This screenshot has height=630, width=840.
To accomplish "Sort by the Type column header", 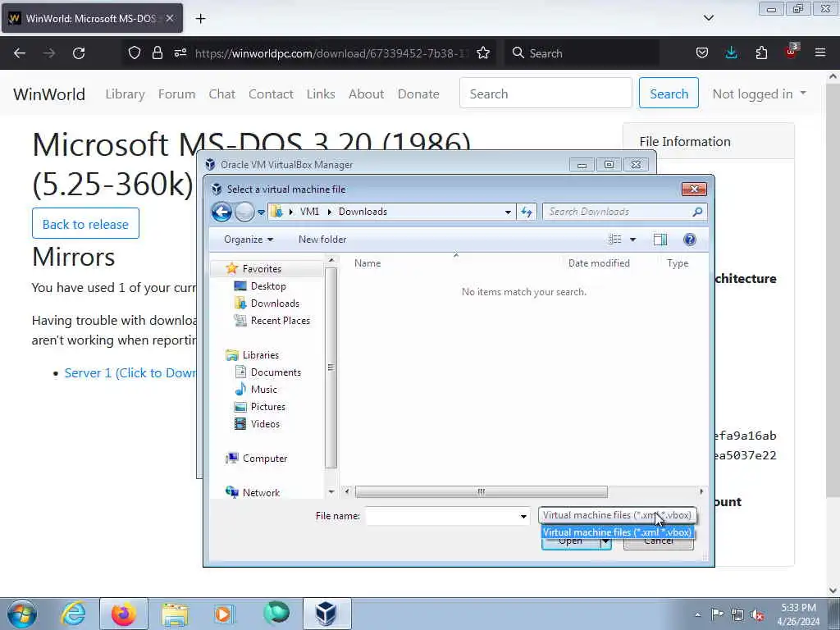I will pyautogui.click(x=678, y=263).
